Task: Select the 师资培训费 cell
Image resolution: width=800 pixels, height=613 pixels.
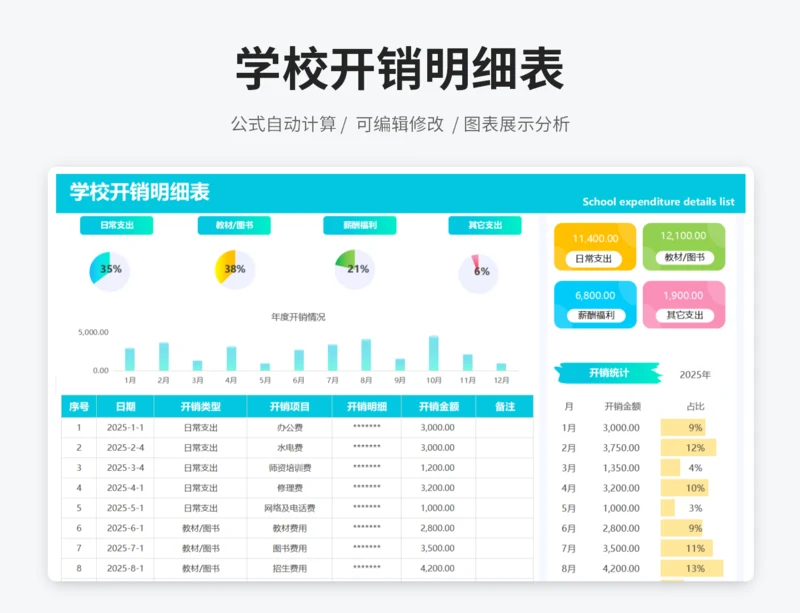Action: [290, 468]
